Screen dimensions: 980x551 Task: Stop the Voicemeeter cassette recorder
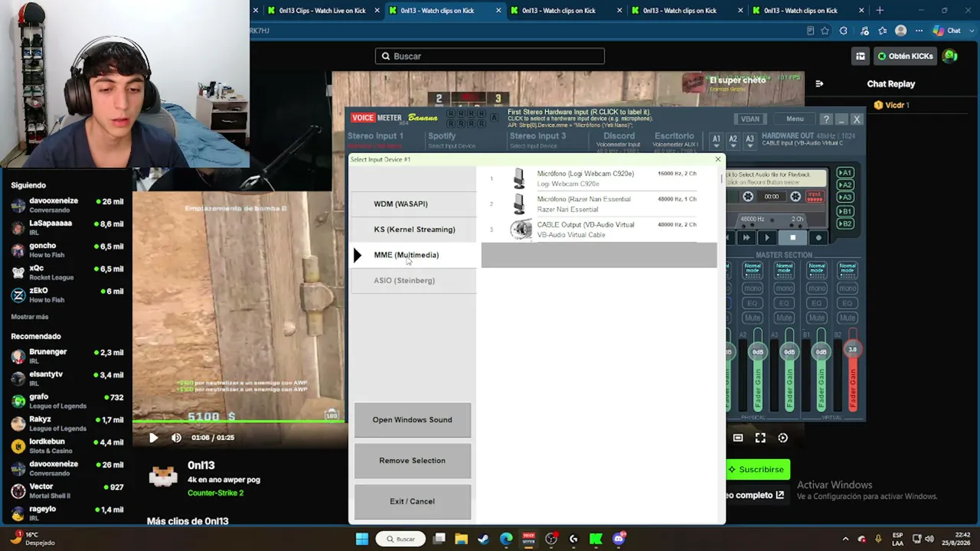coord(792,238)
